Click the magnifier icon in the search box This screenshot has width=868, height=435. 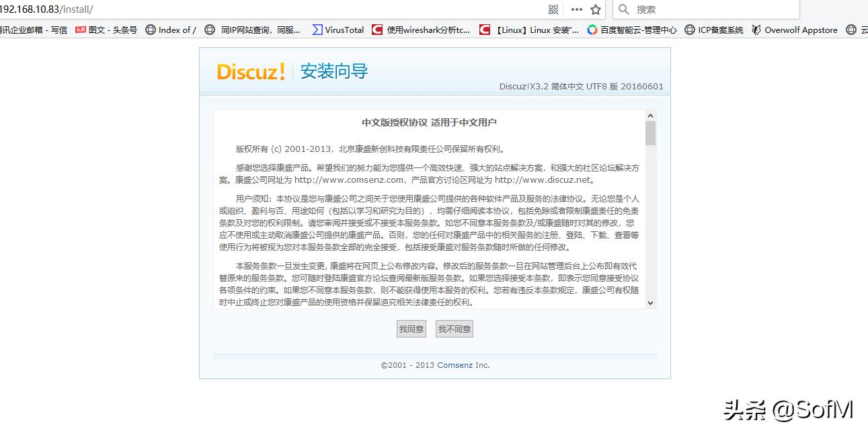click(x=623, y=9)
